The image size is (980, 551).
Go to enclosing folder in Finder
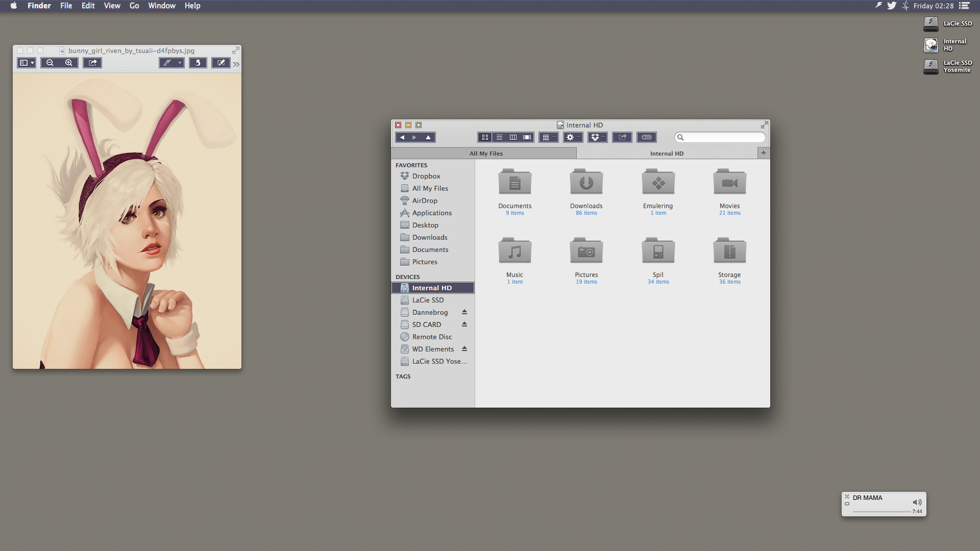pyautogui.click(x=428, y=137)
